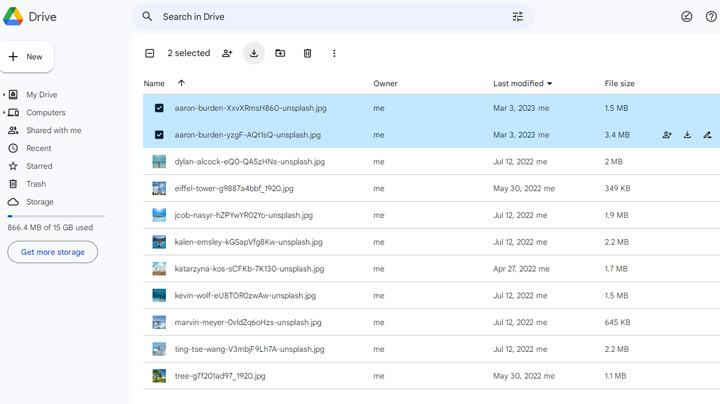The image size is (720, 404).
Task: Expand the My Drive tree arrow
Action: tap(4, 95)
